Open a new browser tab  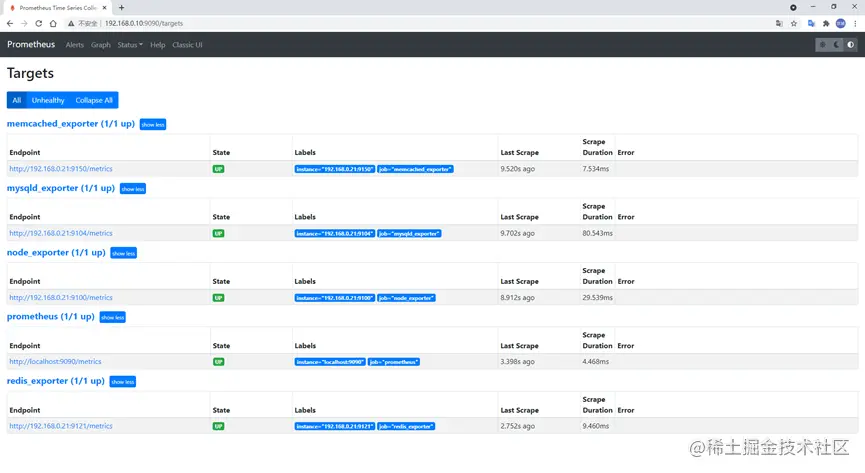pos(121,8)
